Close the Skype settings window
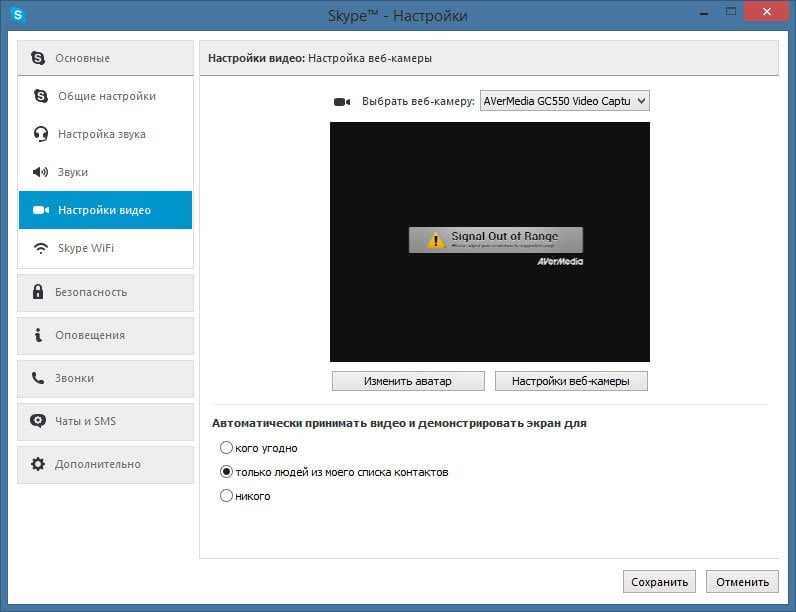The width and height of the screenshot is (796, 612). (x=767, y=11)
